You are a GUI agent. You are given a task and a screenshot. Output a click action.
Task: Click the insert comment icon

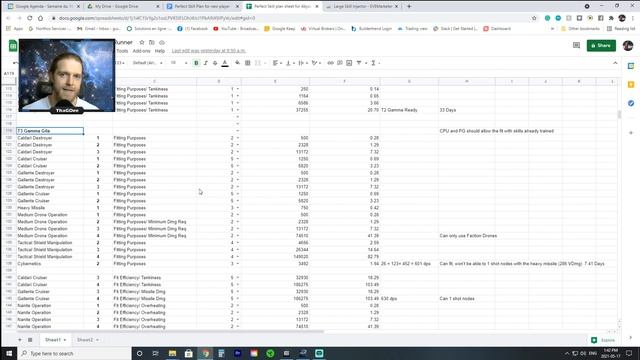[340, 63]
